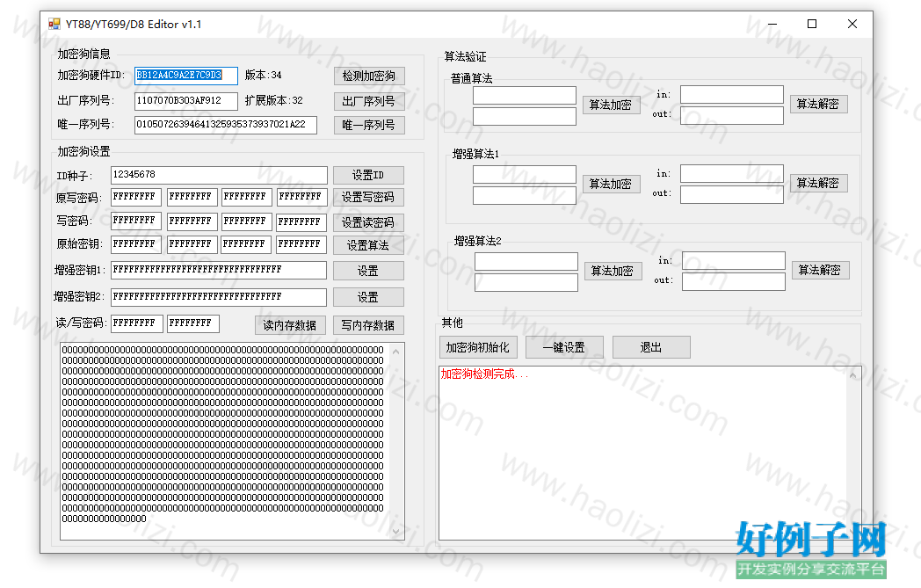
Task: Focus the second 原始密钥 field
Action: pos(192,243)
